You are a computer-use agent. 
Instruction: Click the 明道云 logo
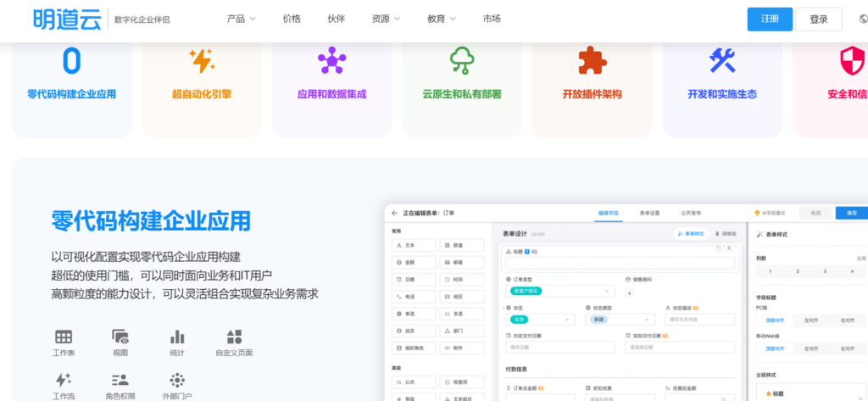coord(67,19)
